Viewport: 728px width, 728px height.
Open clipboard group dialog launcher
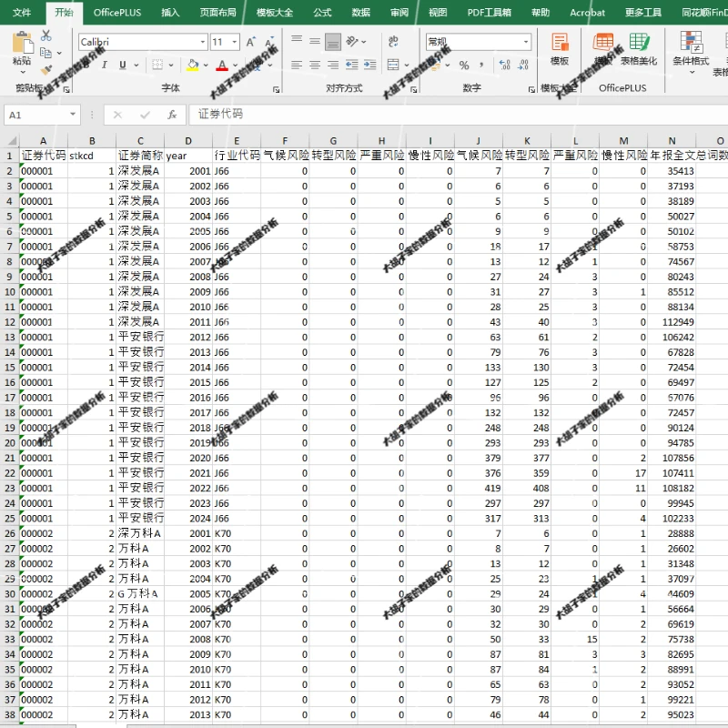tap(66, 89)
